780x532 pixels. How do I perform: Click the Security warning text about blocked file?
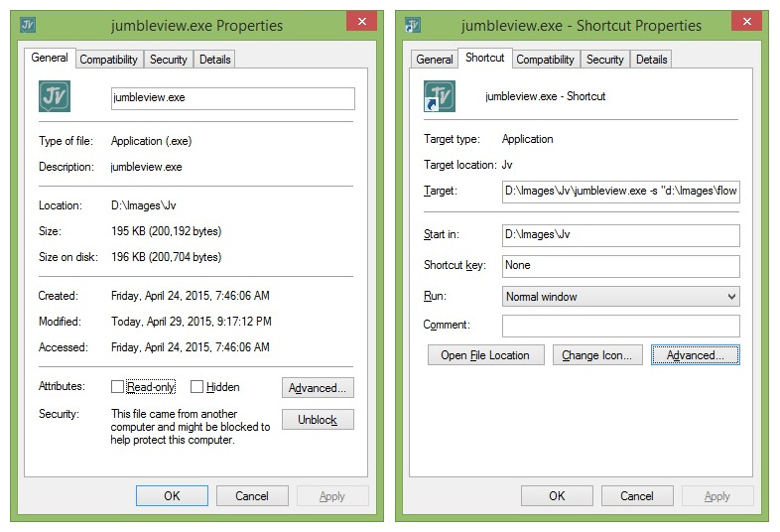(190, 427)
